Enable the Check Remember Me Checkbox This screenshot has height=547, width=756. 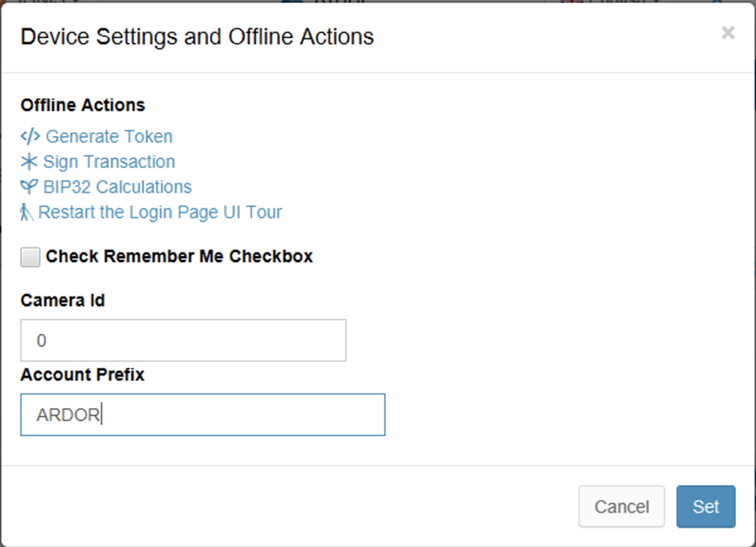tap(29, 256)
